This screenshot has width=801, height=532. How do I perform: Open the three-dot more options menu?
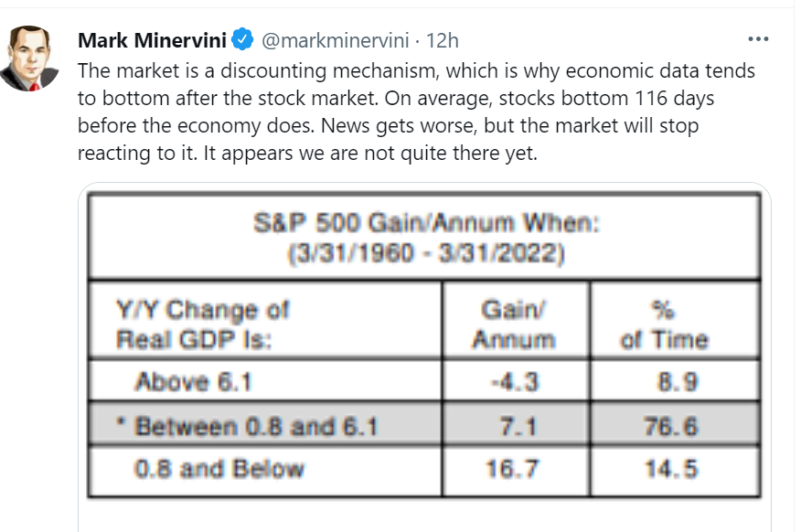tap(759, 39)
